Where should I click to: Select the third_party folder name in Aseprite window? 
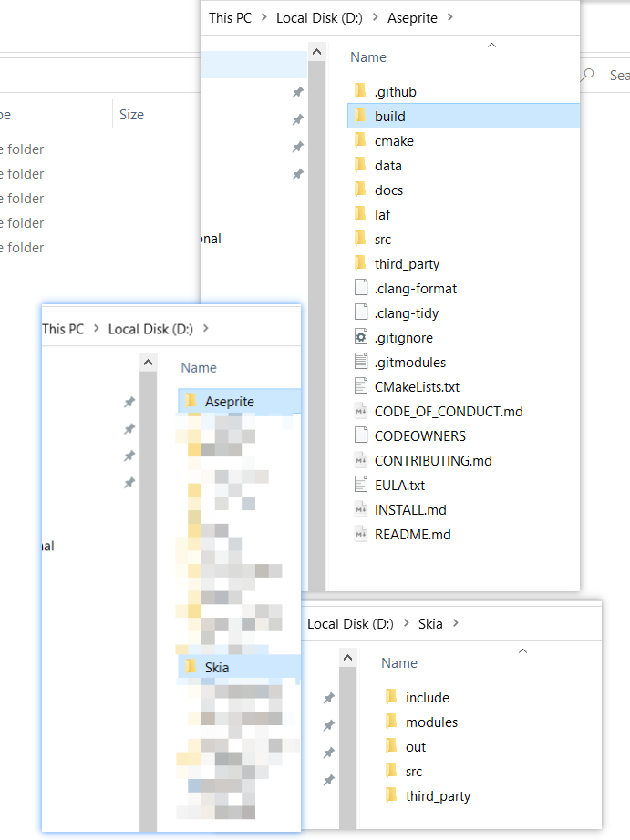coord(407,264)
